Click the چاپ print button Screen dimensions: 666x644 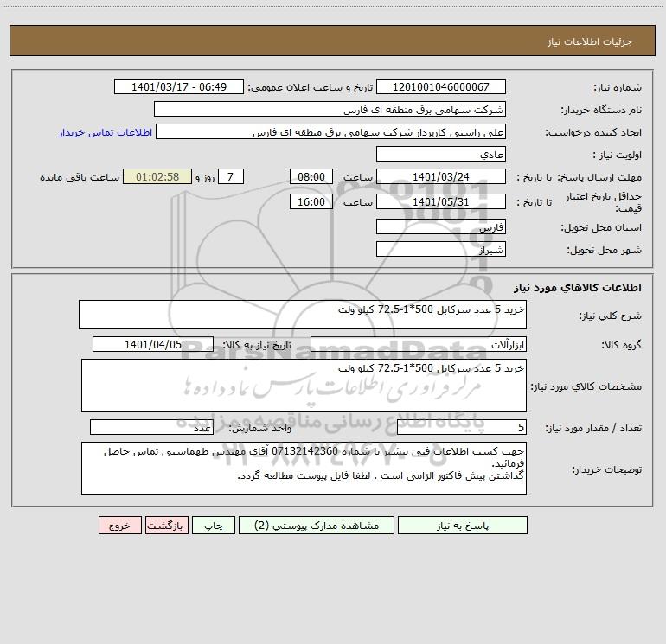tap(214, 525)
